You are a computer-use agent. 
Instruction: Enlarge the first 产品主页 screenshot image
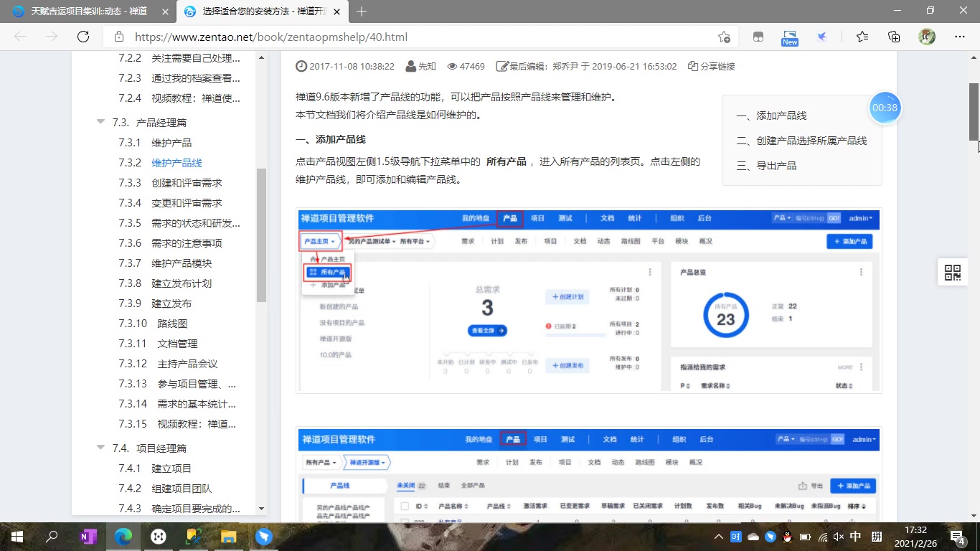(589, 301)
